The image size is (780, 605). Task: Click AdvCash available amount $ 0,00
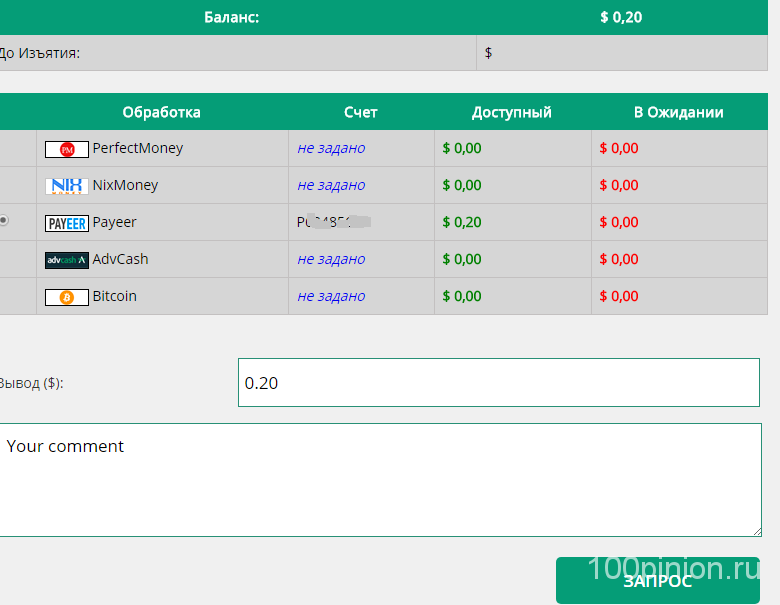(x=462, y=259)
